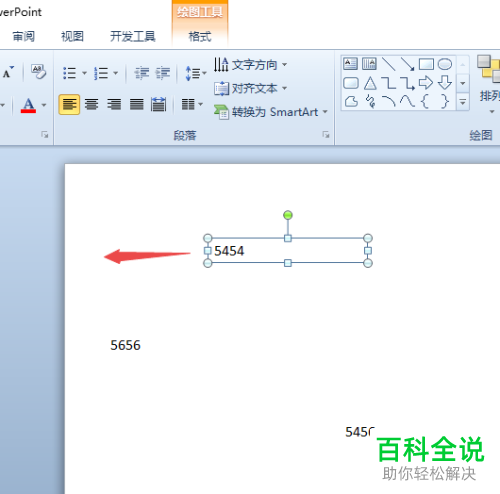This screenshot has height=494, width=500.
Task: Switch to the 格式 tab
Action: pos(200,36)
